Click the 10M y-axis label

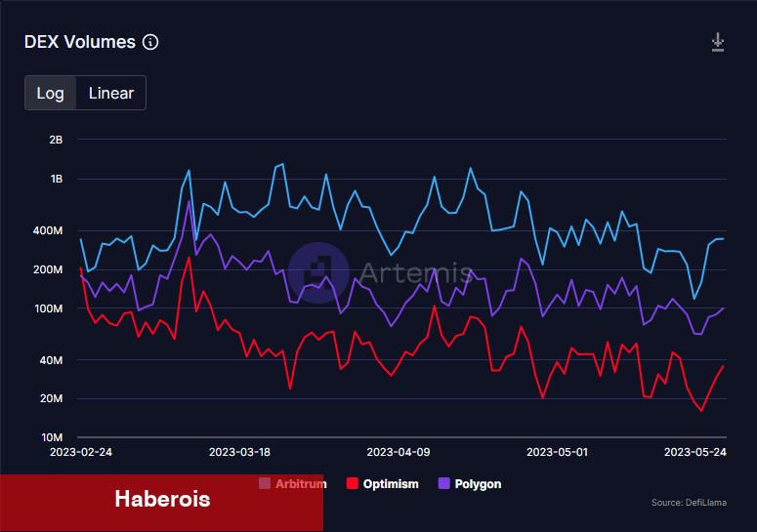[x=52, y=437]
